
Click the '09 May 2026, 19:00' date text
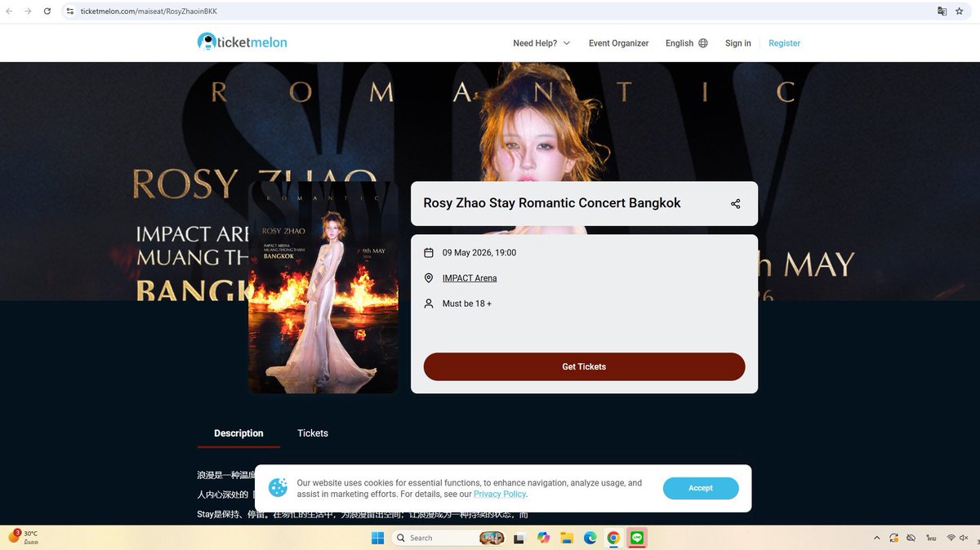[x=479, y=253]
